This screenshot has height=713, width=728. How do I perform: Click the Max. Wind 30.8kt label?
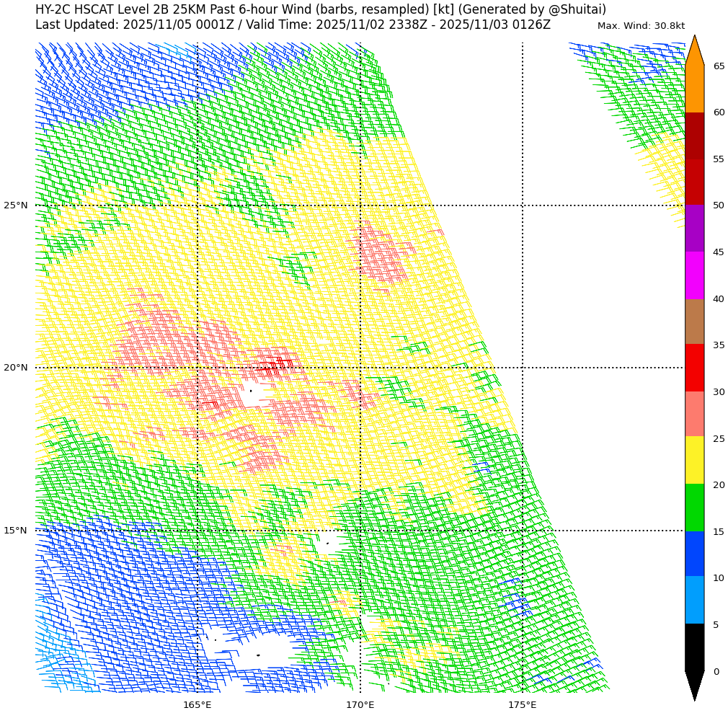pos(641,26)
